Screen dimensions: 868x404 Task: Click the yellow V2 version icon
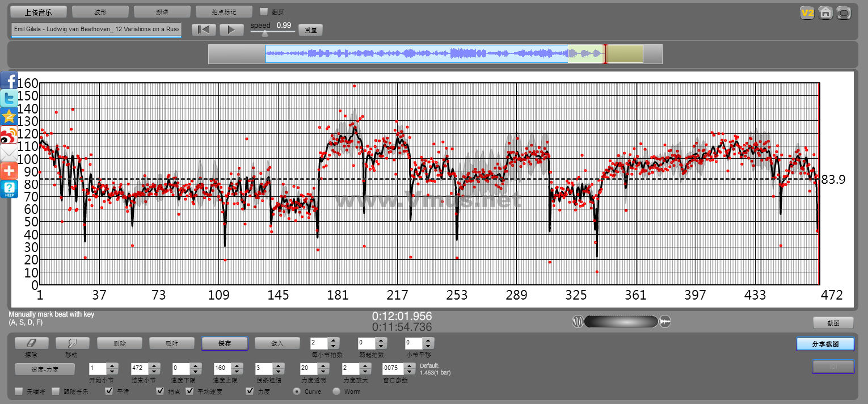pos(807,13)
